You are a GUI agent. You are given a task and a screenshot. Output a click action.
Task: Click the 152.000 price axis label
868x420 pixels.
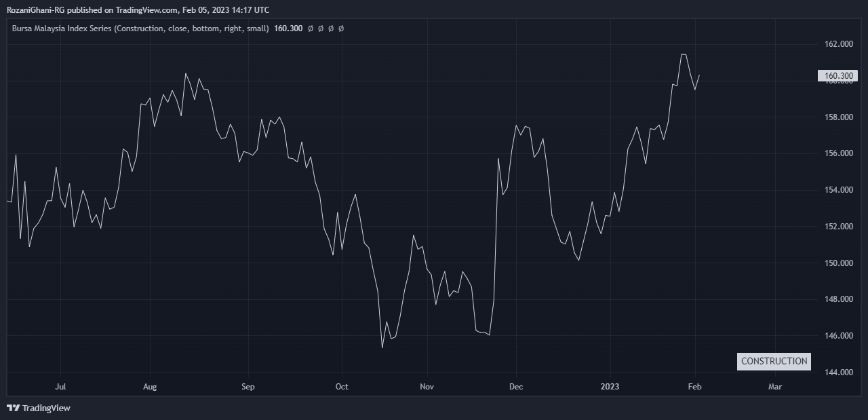[838, 227]
